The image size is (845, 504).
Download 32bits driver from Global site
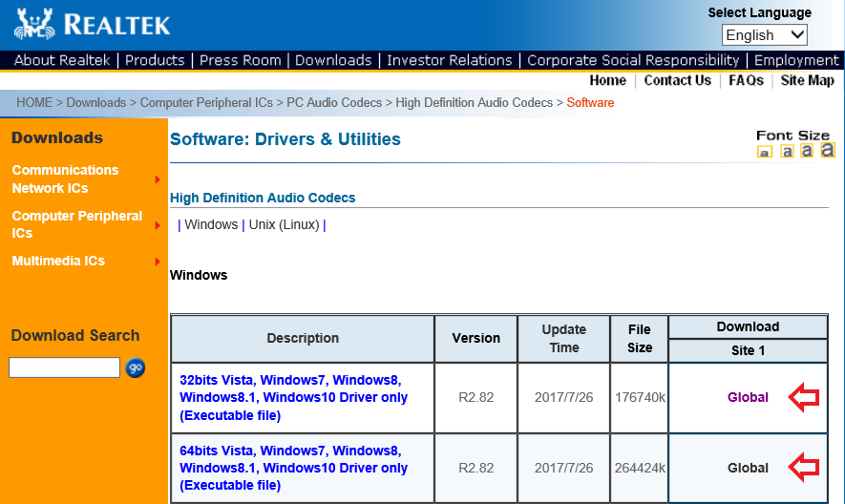pos(748,397)
